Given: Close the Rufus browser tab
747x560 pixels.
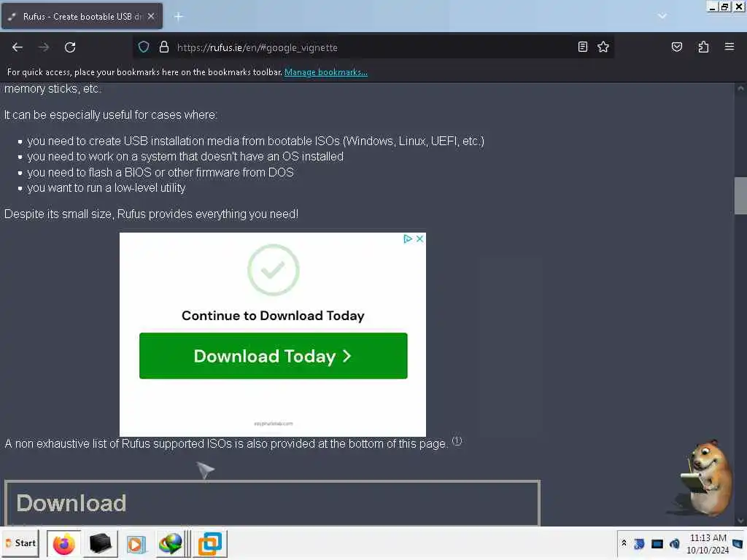Looking at the screenshot, I should [151, 16].
